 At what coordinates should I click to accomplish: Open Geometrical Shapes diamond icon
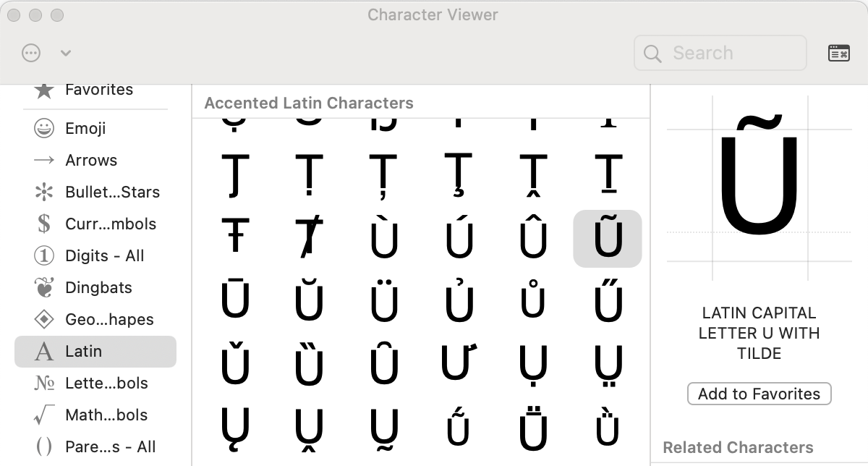tap(44, 320)
